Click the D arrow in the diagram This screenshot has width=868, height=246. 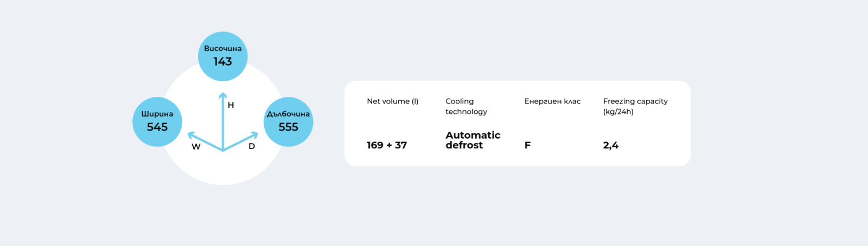241,141
